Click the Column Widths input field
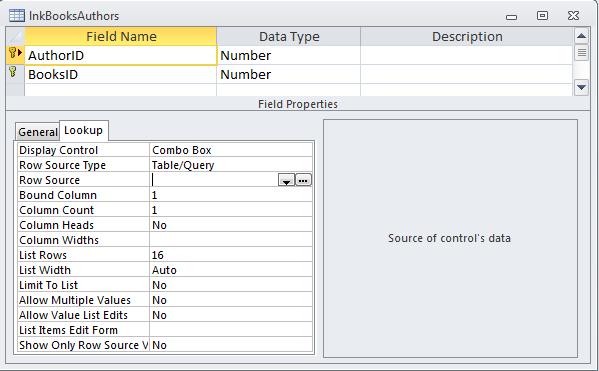The image size is (599, 371). point(231,240)
